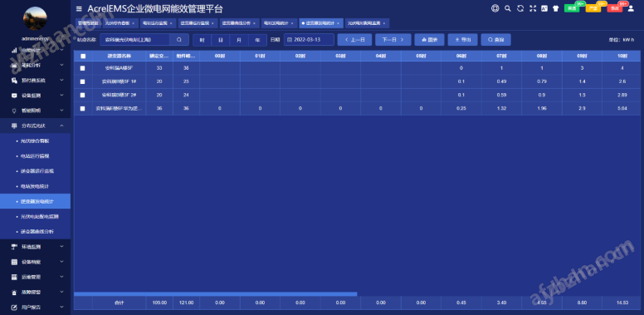
Task: Export data with 导出 button
Action: click(x=462, y=40)
